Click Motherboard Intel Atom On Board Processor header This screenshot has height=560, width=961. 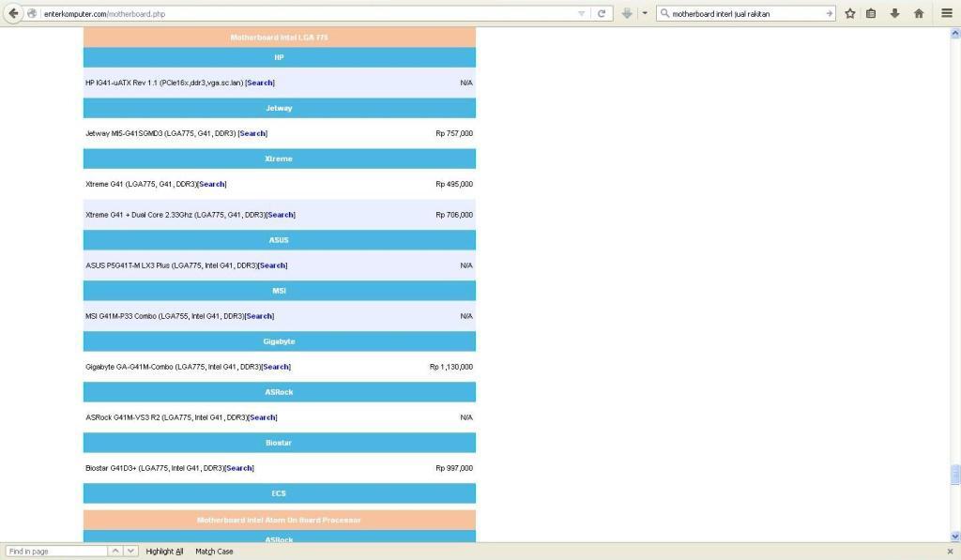pyautogui.click(x=280, y=521)
